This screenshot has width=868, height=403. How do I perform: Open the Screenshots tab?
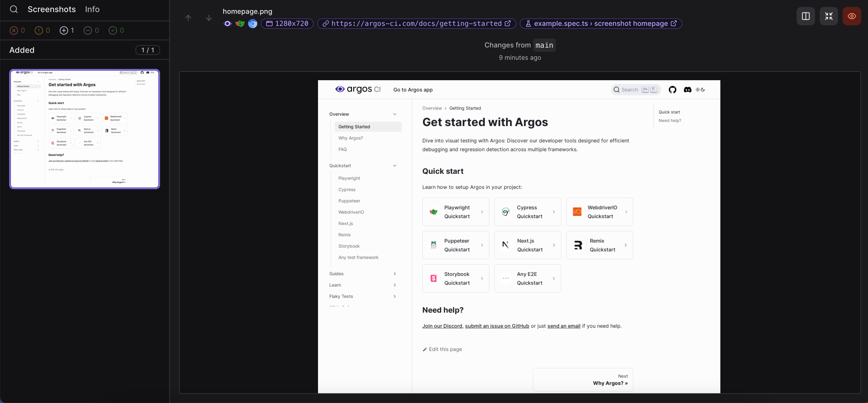coord(52,9)
